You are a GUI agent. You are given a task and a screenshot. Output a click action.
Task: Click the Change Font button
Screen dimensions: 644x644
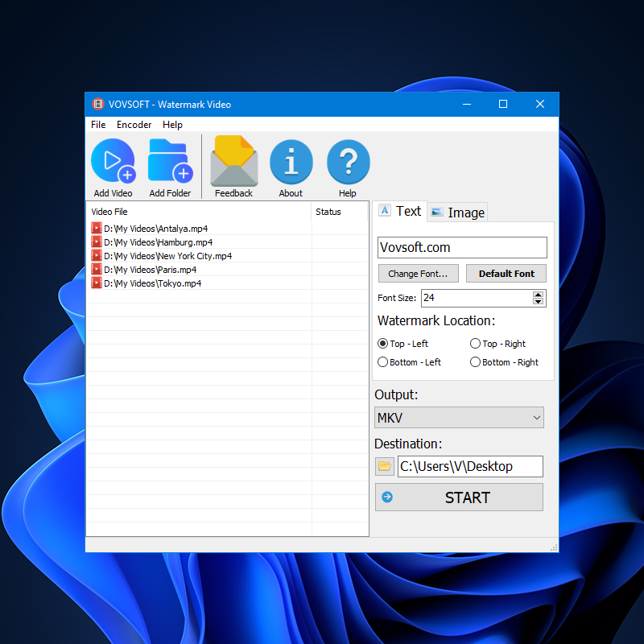click(x=419, y=274)
